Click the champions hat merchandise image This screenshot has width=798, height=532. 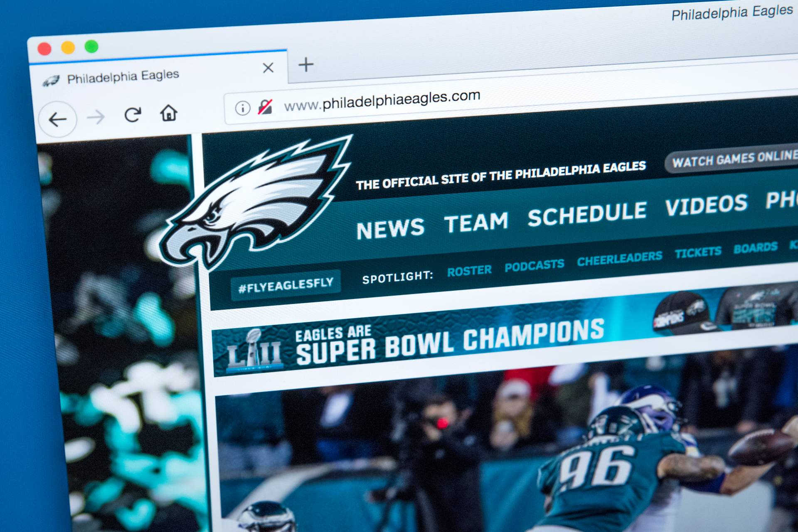coord(682,313)
